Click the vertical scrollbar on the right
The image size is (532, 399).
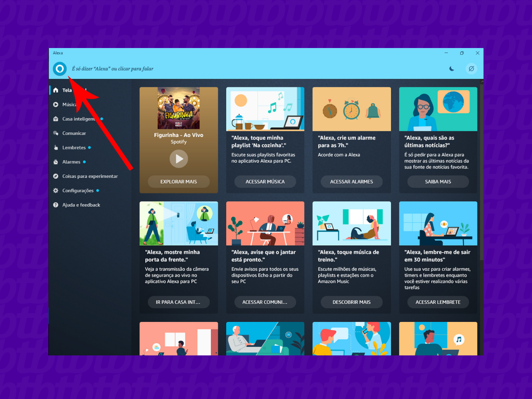tap(481, 170)
